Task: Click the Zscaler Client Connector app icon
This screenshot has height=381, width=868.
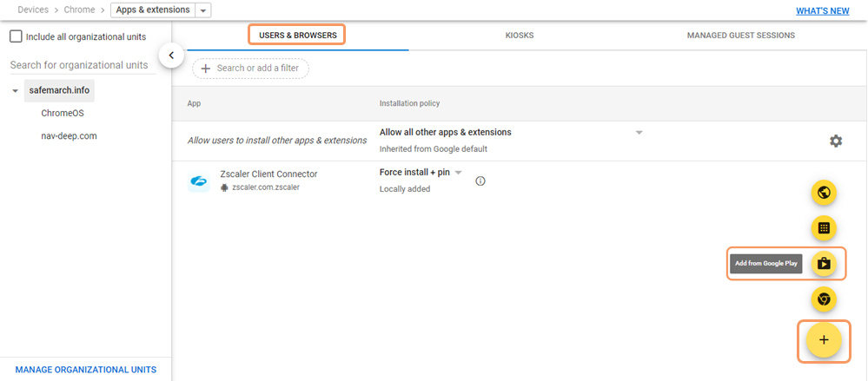Action: tap(199, 181)
